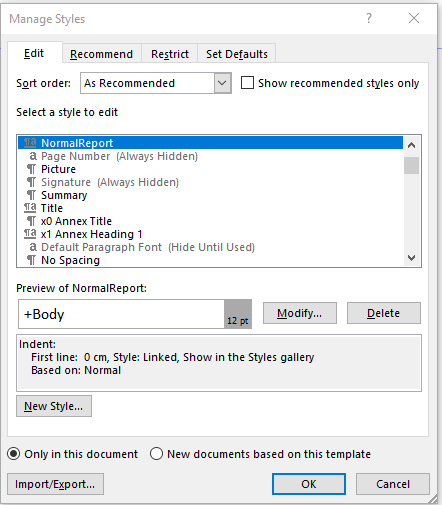442x505 pixels.
Task: Click the paragraph mark icon beside Picture
Action: tap(31, 169)
